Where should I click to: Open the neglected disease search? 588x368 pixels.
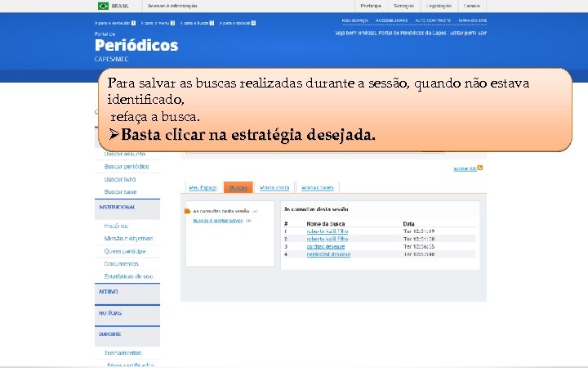point(328,254)
